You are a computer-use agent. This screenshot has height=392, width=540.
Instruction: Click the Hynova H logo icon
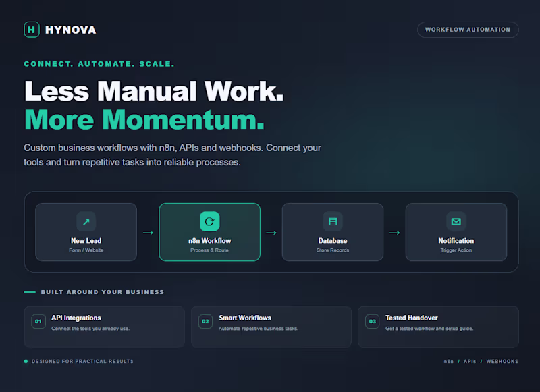pos(32,30)
